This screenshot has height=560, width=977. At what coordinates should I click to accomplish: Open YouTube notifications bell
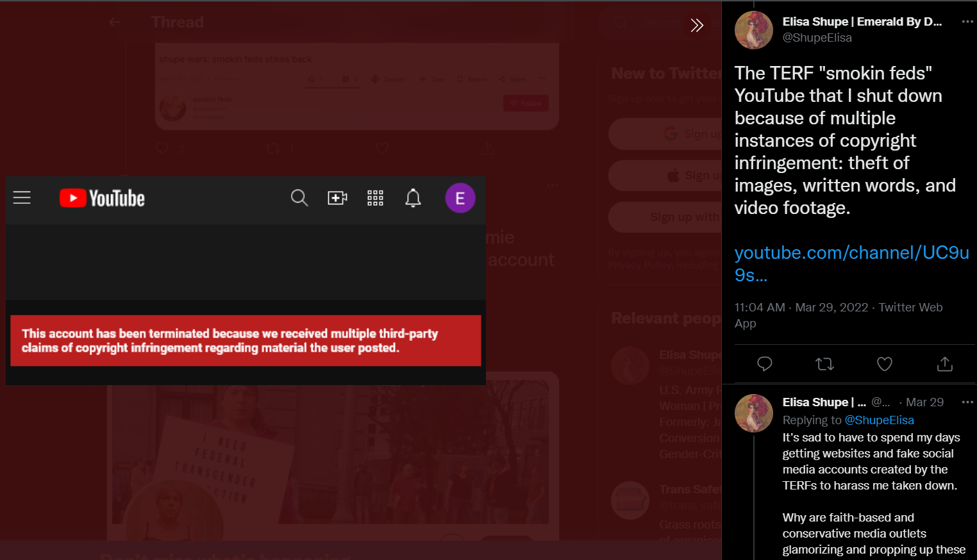tap(413, 198)
